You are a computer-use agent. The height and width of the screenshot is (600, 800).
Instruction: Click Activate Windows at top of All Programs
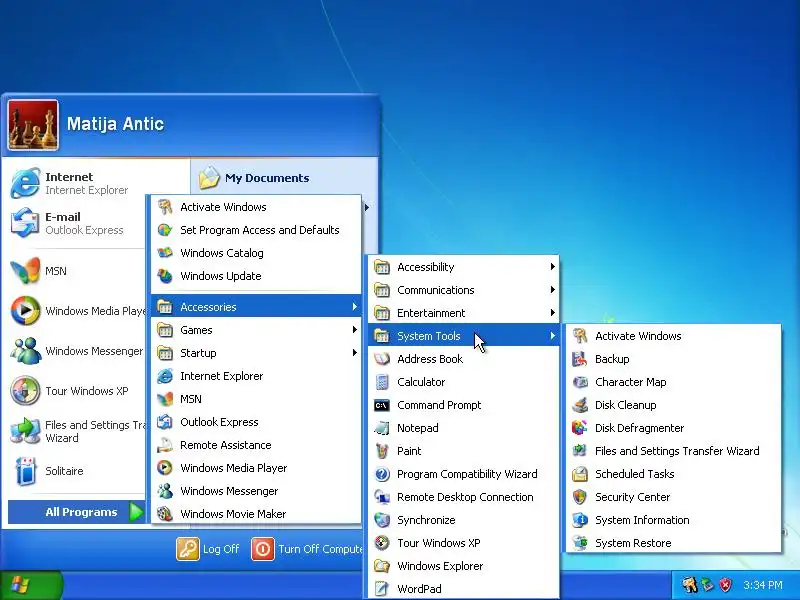point(256,207)
